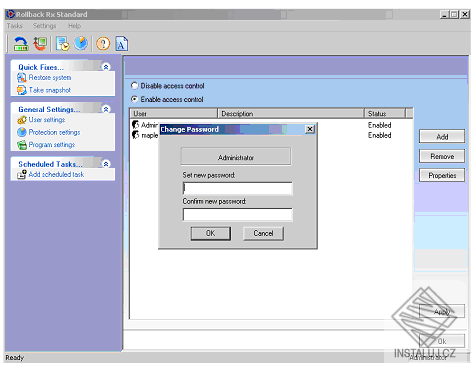The height and width of the screenshot is (380, 475).
Task: Sort list by Description column header
Action: 291,113
